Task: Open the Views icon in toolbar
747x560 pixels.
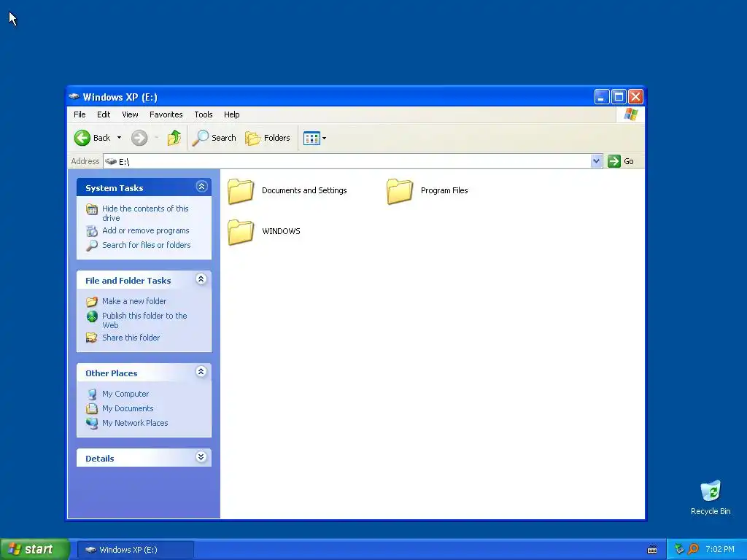Action: pyautogui.click(x=311, y=138)
